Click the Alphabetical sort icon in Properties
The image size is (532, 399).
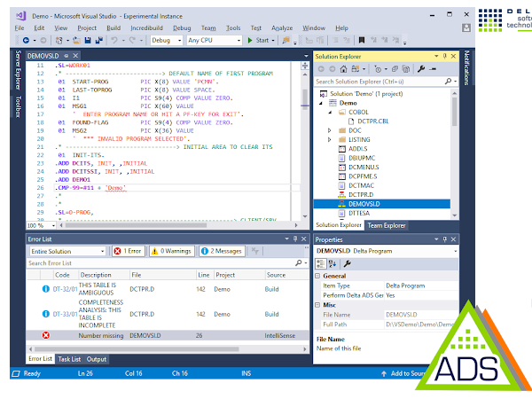pyautogui.click(x=332, y=263)
